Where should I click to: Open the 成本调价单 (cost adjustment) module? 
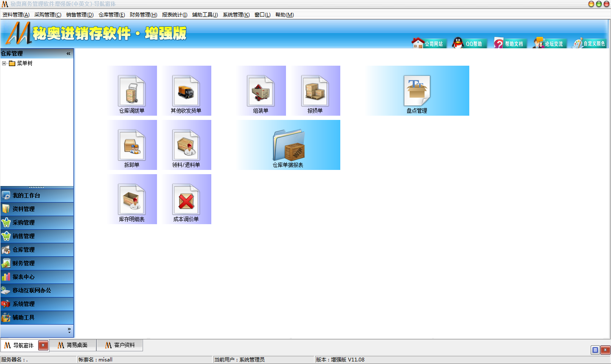click(186, 199)
